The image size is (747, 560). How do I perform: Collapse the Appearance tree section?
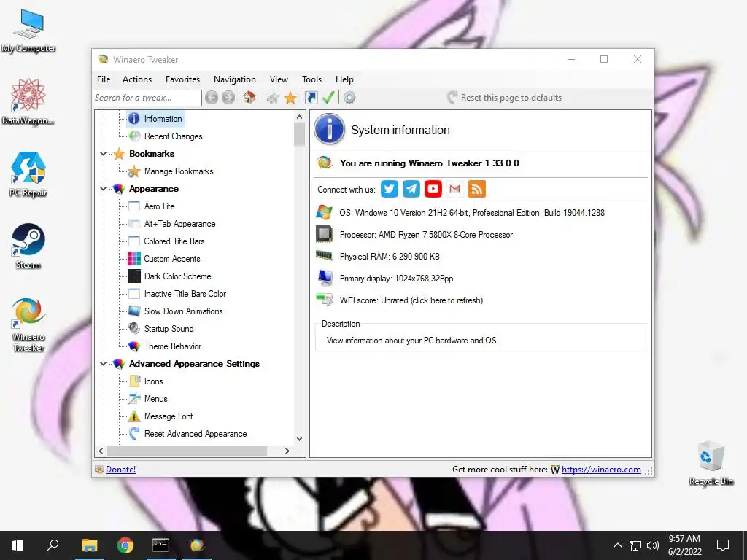103,189
